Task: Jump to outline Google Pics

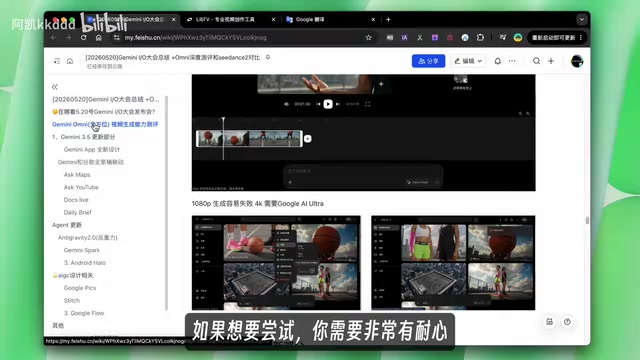Action: coord(80,288)
